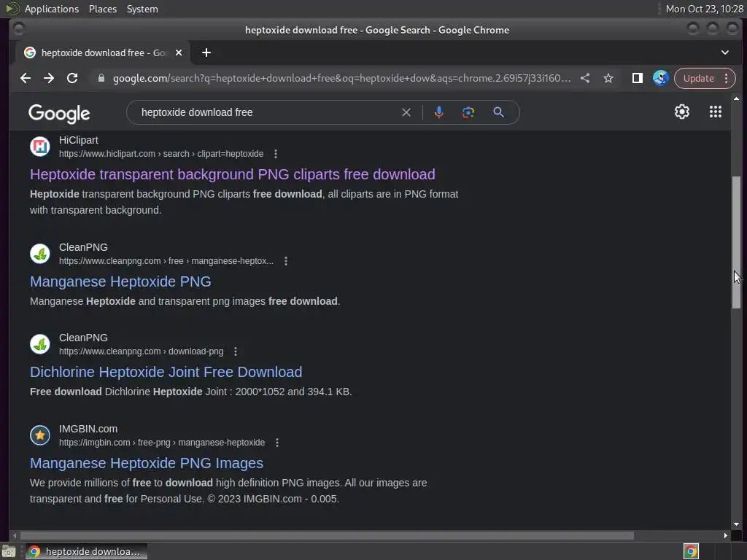The width and height of the screenshot is (747, 560).
Task: Clear the search box text
Action: (406, 112)
